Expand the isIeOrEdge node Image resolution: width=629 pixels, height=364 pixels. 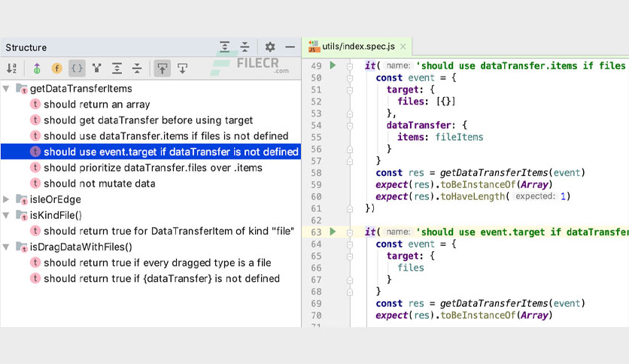coord(6,199)
